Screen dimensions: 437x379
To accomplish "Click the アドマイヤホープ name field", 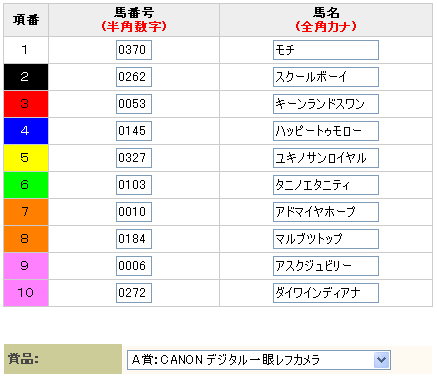I will (x=326, y=212).
